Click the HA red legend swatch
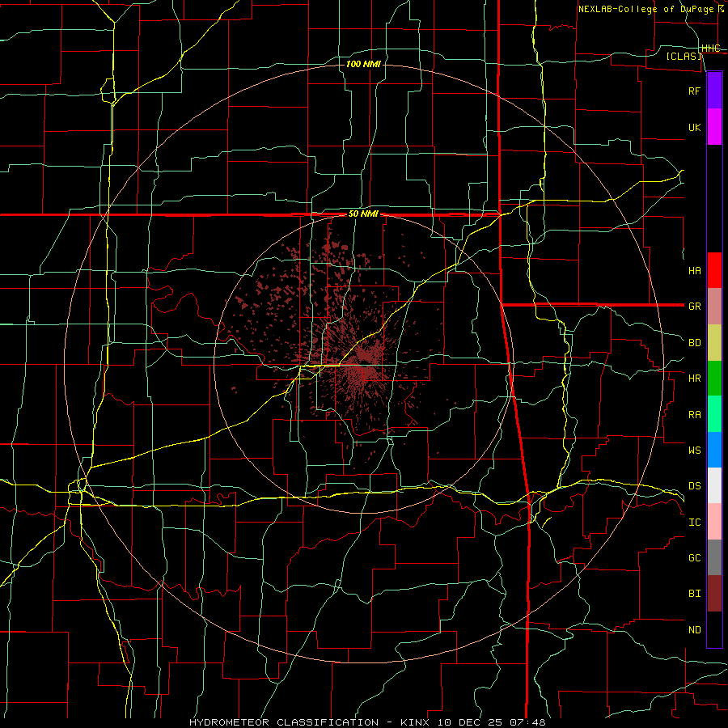 pos(714,270)
